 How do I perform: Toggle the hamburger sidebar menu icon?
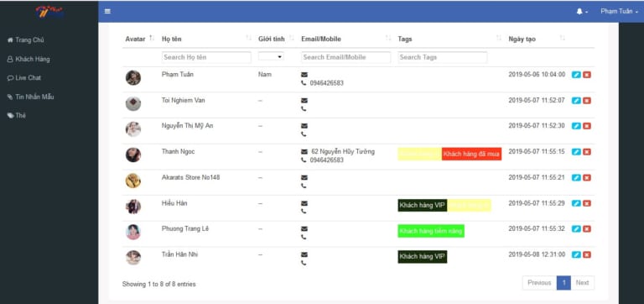coord(107,11)
